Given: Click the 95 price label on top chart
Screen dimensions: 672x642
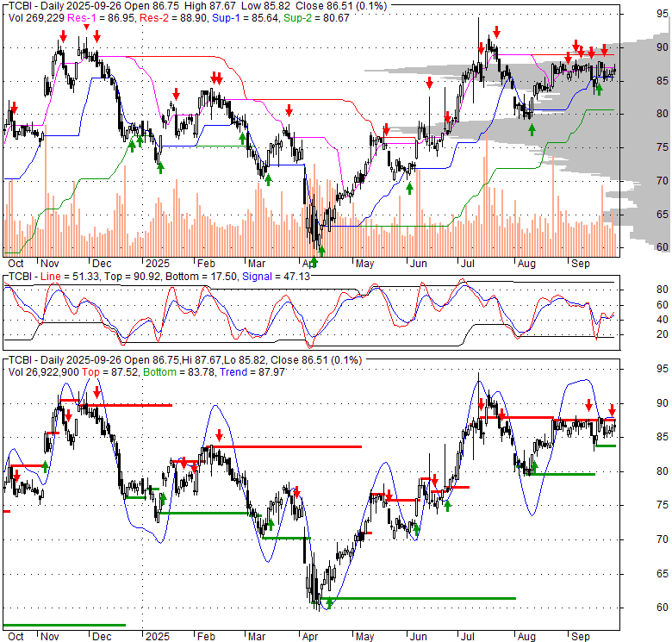Looking at the screenshot, I should point(663,14).
